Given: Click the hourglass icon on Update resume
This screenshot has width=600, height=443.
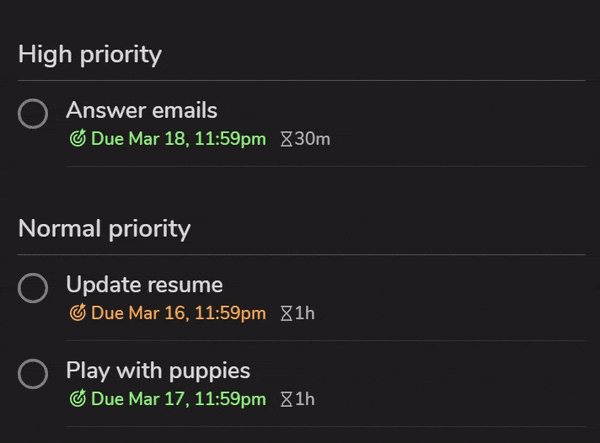Looking at the screenshot, I should (287, 313).
